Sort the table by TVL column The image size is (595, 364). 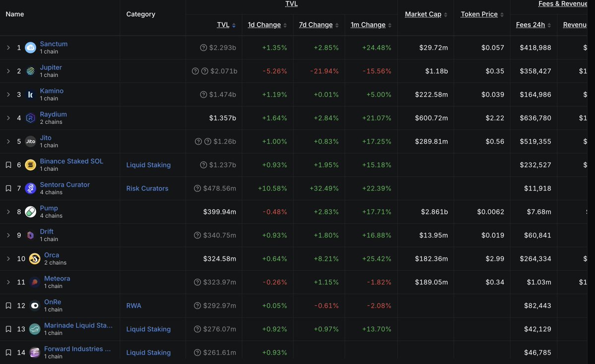point(226,25)
